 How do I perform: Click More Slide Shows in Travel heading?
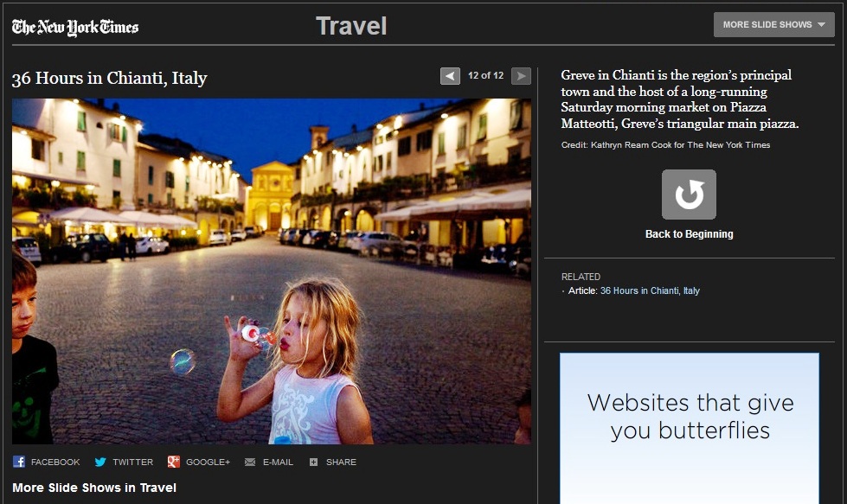(94, 488)
